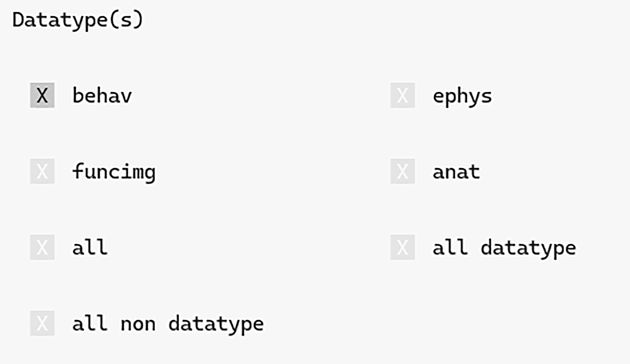This screenshot has height=364, width=630.
Task: Click the 'Datatype(s)' section heading
Action: 78,20
